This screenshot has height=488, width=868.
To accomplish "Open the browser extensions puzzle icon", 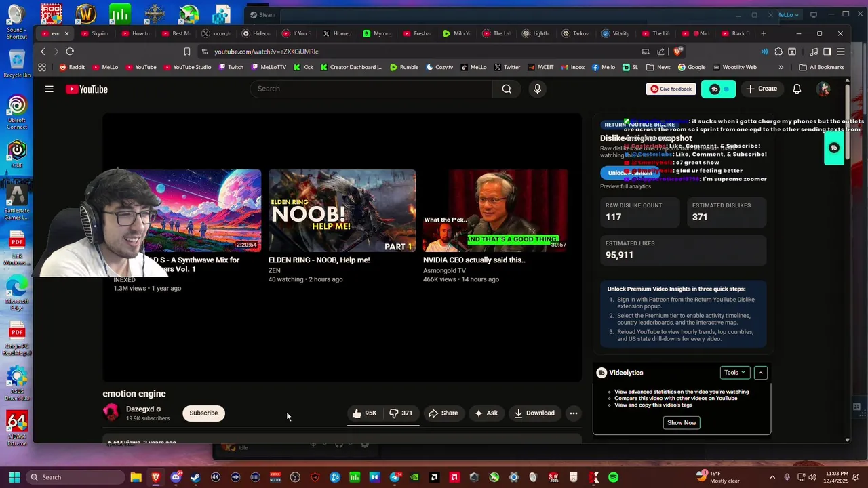I will click(778, 52).
